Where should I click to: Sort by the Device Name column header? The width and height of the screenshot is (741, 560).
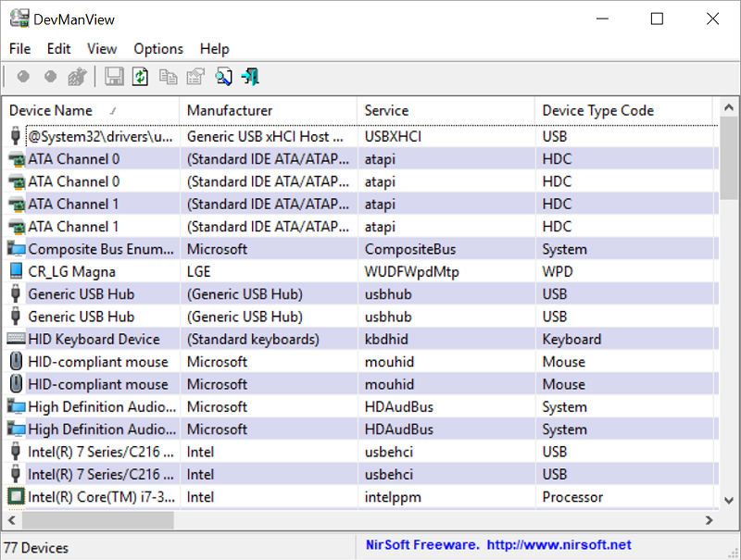(x=91, y=110)
